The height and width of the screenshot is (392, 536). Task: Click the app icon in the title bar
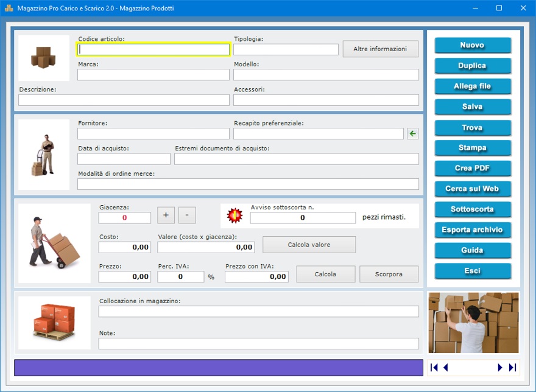click(x=9, y=8)
